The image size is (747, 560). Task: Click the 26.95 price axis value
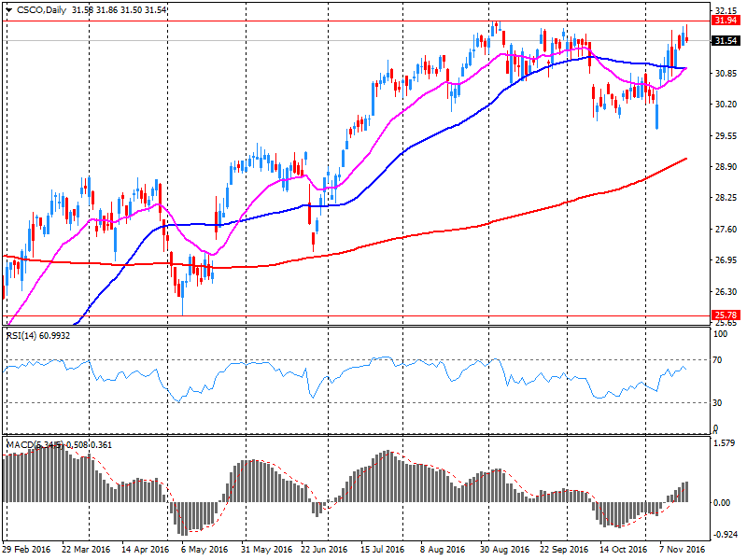[726, 260]
